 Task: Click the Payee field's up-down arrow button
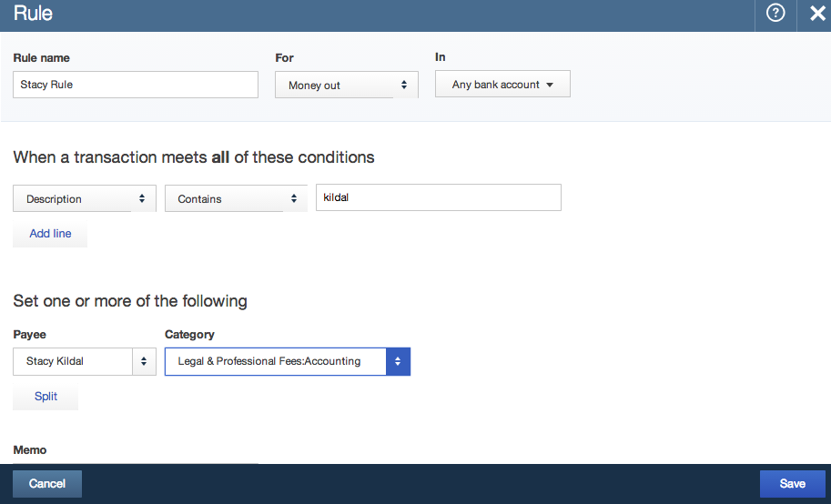(144, 361)
